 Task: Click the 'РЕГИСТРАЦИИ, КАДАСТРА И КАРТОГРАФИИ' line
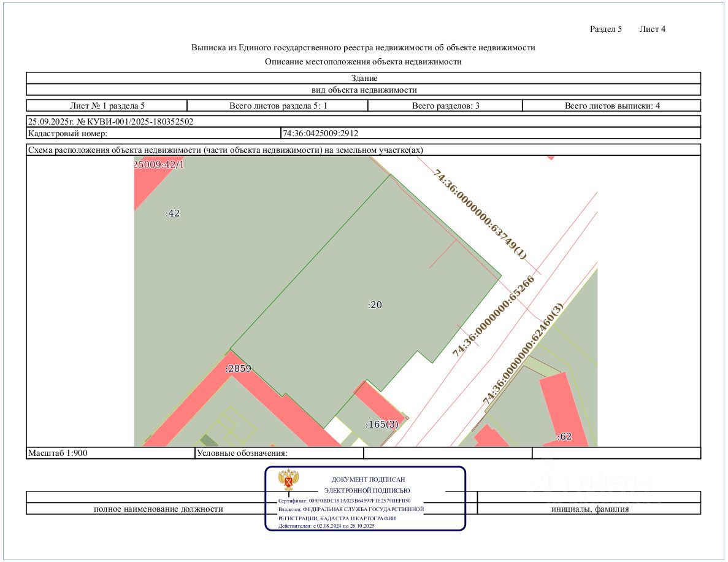pyautogui.click(x=337, y=518)
